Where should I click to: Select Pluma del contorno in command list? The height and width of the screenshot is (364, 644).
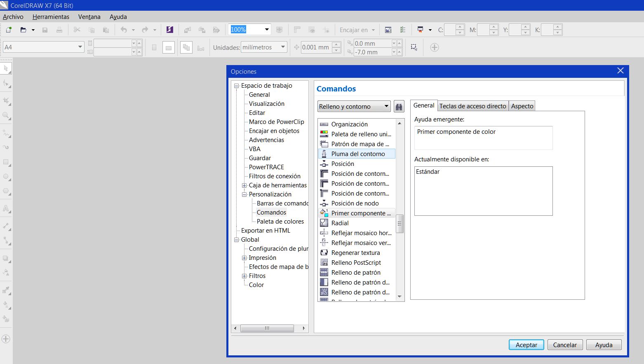[357, 154]
